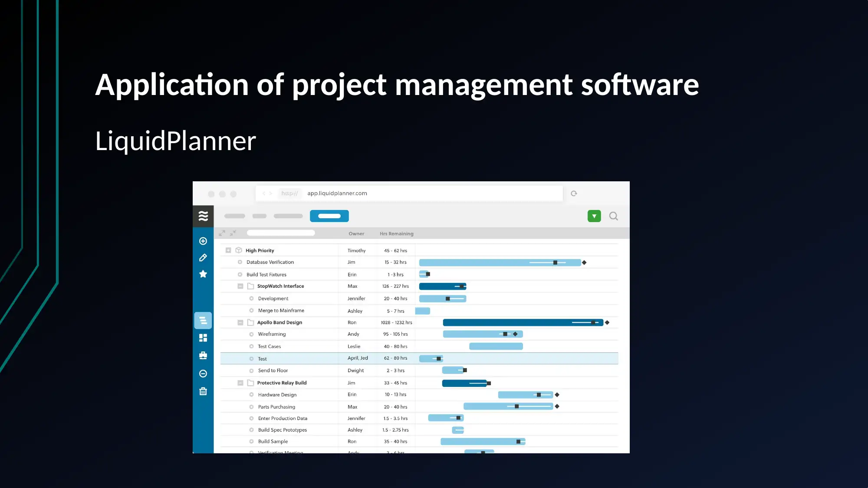Open the Build Sample task
This screenshot has width=868, height=488.
[273, 442]
